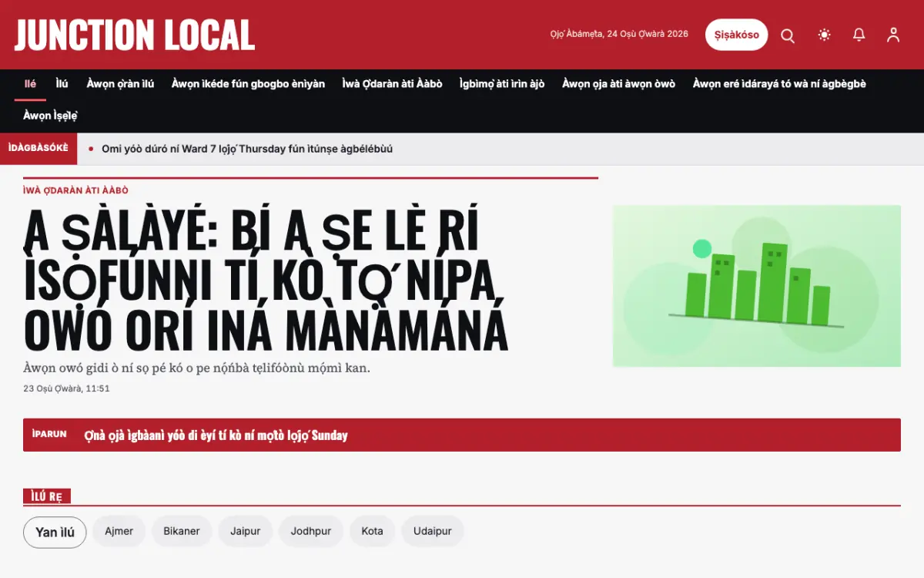This screenshot has height=578, width=924.
Task: Click the header date text for 24 Oṣù Ọ̀wàrà 2026
Action: [619, 35]
